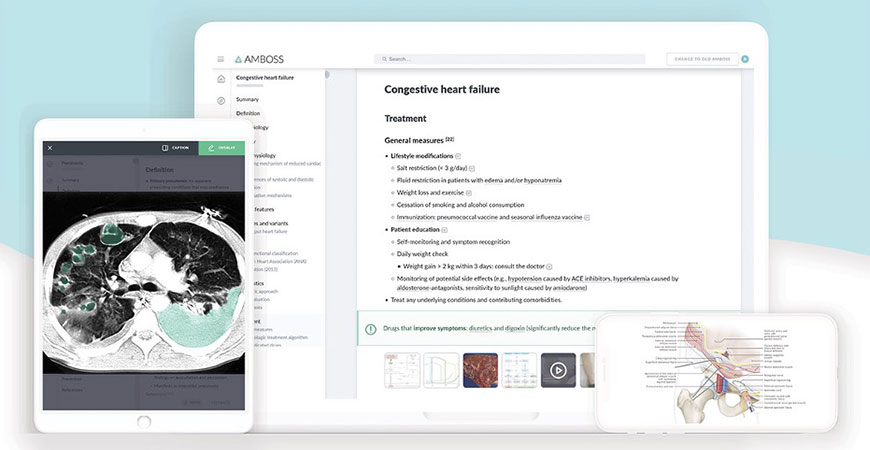Click the exclamation icon in green note
This screenshot has width=870, height=450.
(371, 329)
